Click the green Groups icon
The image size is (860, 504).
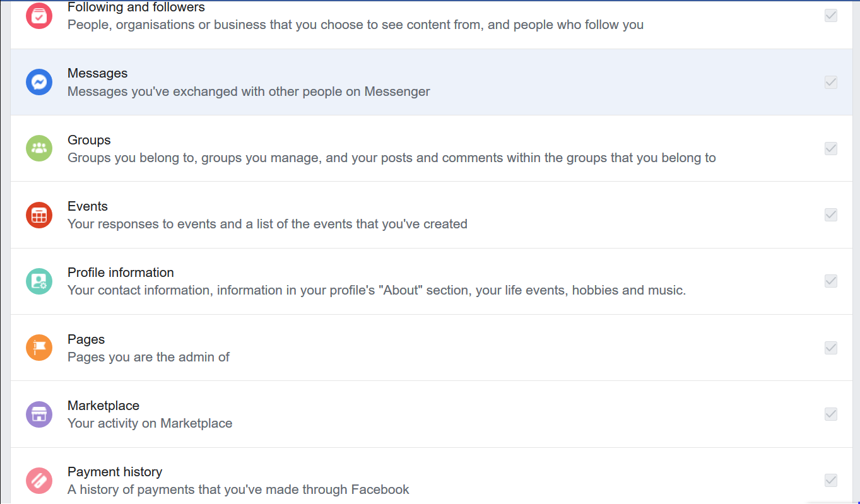click(39, 148)
